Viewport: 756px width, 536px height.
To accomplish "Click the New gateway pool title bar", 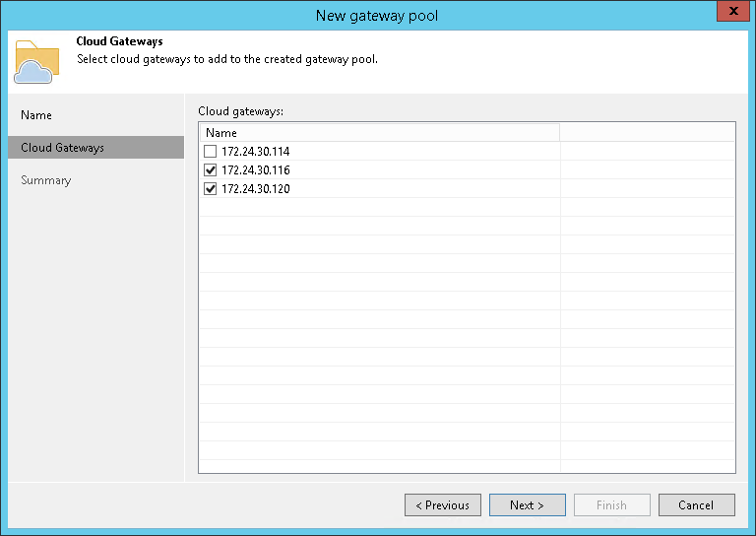I will [x=377, y=16].
